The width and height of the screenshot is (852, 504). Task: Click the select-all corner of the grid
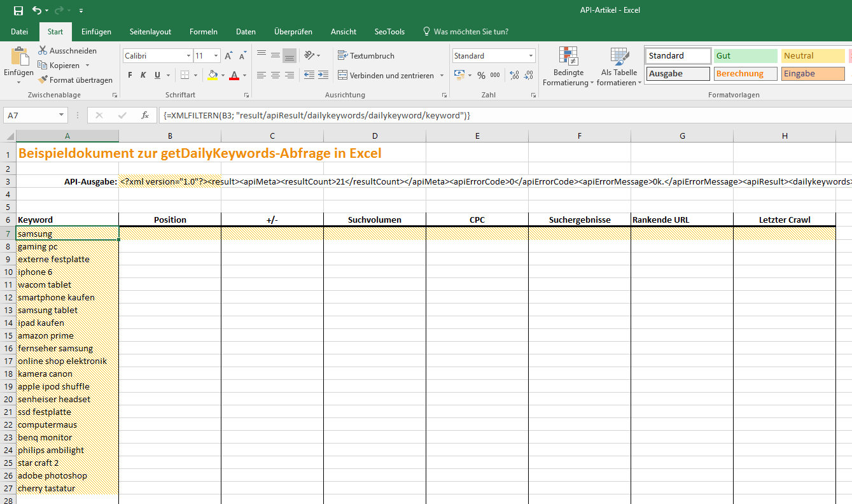pyautogui.click(x=8, y=136)
